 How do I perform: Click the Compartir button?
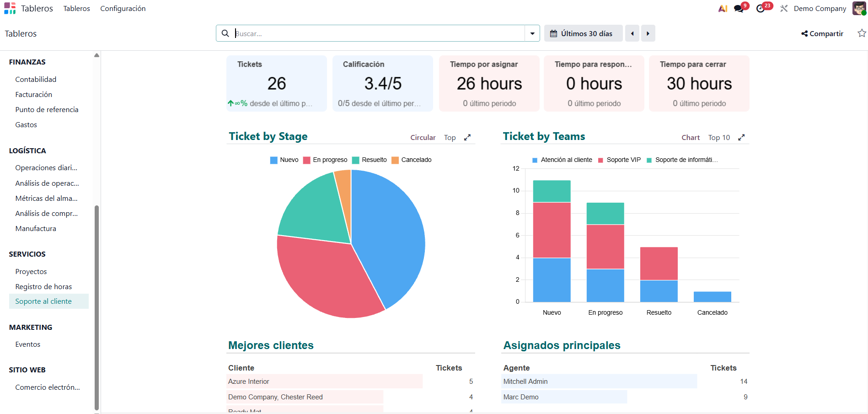[x=822, y=33]
